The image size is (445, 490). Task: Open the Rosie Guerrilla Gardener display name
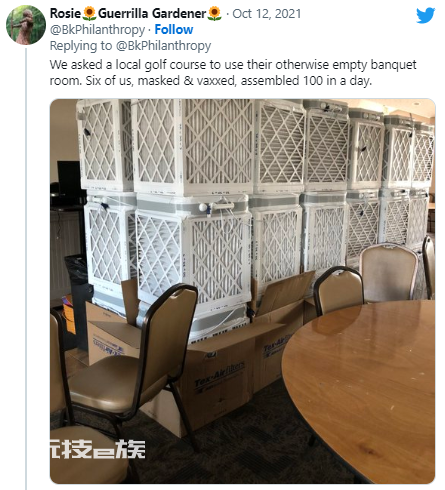(x=136, y=14)
